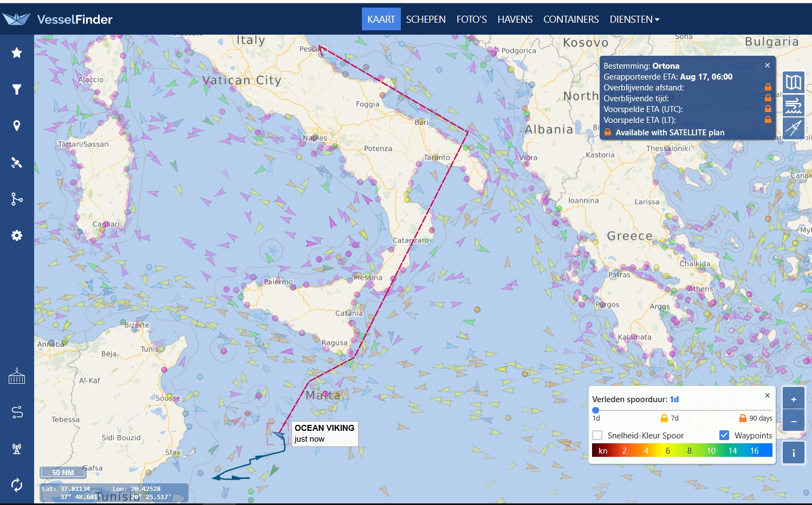The image size is (812, 505).
Task: Open the route branch tool
Action: point(17,199)
